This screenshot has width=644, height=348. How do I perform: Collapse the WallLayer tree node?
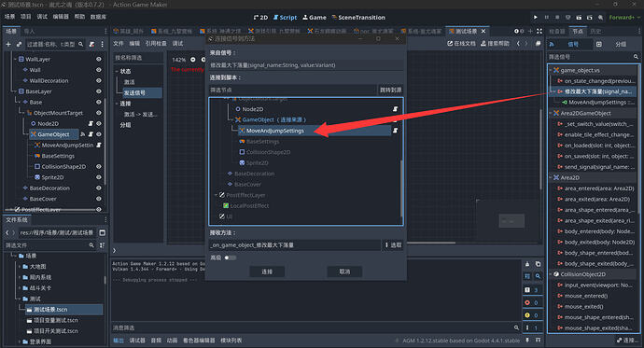(x=15, y=59)
